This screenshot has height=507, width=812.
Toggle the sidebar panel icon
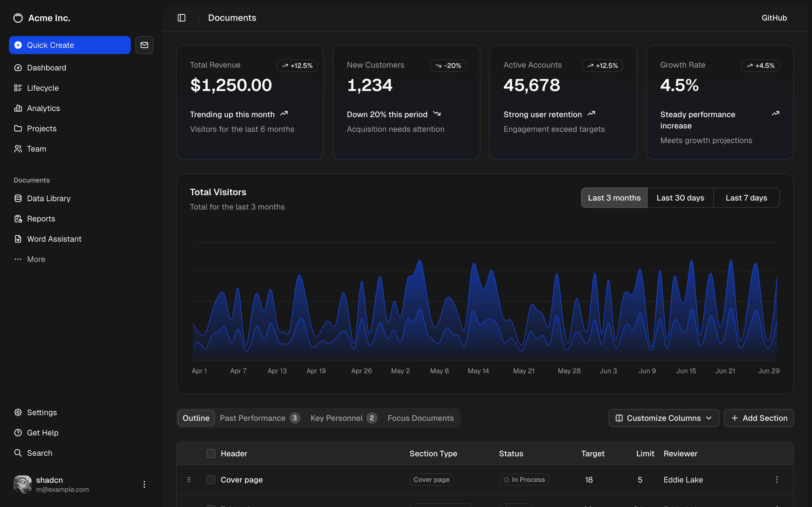tap(181, 18)
